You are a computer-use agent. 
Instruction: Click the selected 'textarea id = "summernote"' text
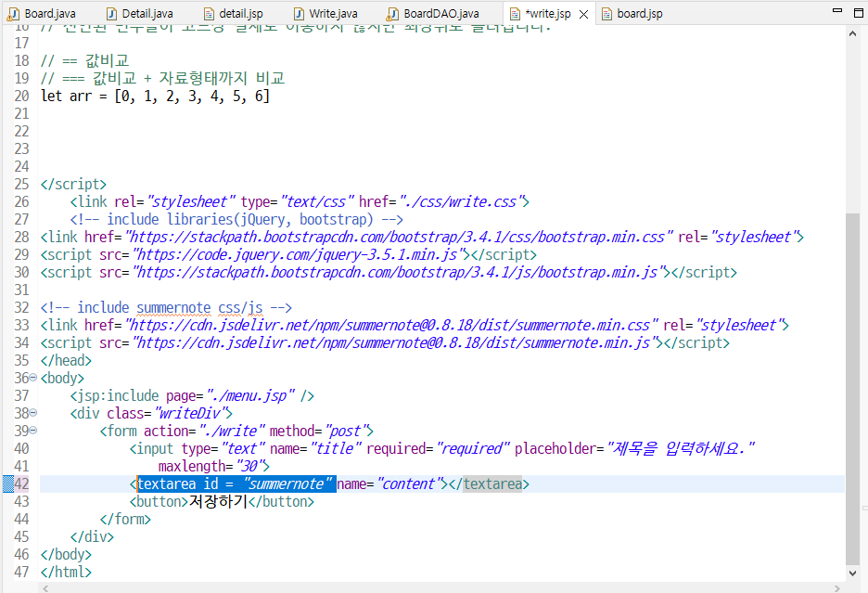tap(236, 483)
